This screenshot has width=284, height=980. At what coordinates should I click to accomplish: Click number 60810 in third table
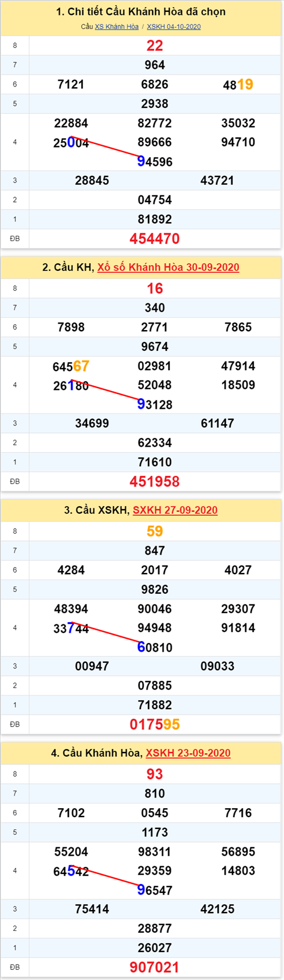coord(154,648)
